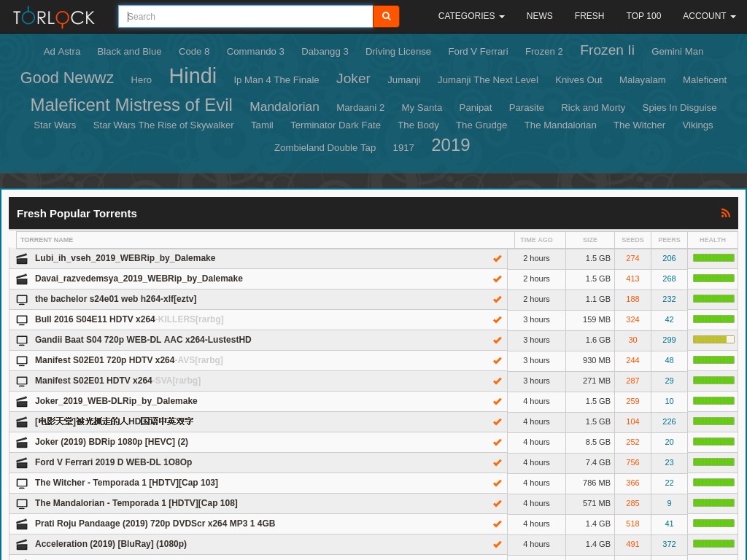
Task: Click verified checkmark for Ford V Ferrari 2019
Action: [497, 462]
